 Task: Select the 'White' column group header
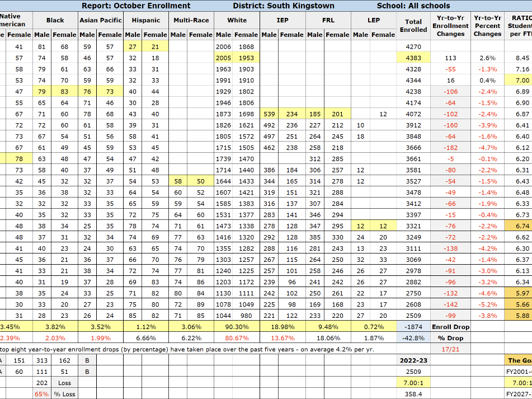tap(237, 20)
